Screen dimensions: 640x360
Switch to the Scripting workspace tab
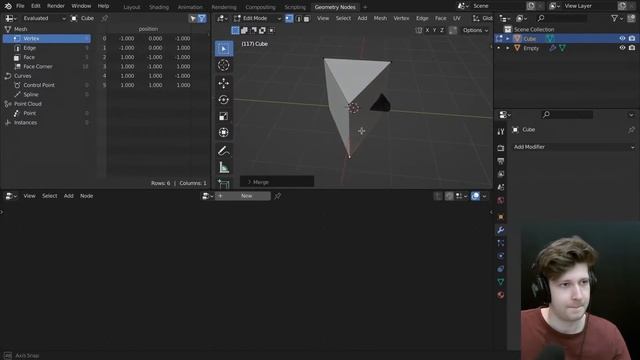pyautogui.click(x=295, y=7)
